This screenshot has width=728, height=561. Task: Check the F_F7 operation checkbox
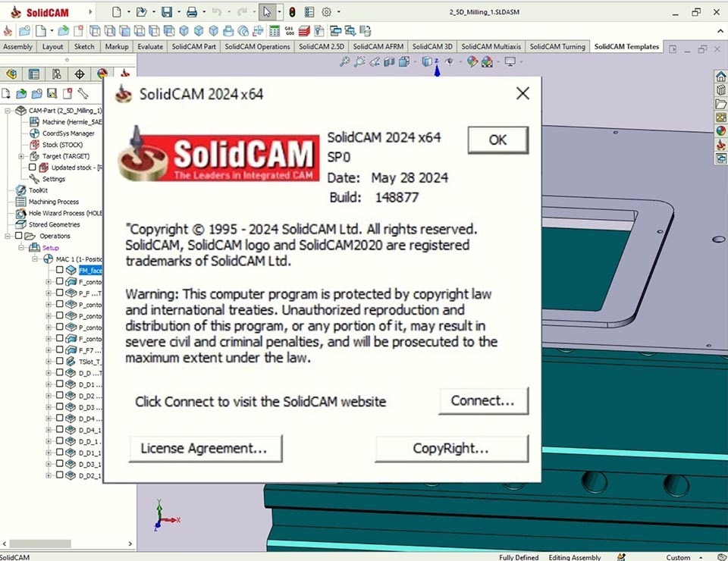point(59,350)
